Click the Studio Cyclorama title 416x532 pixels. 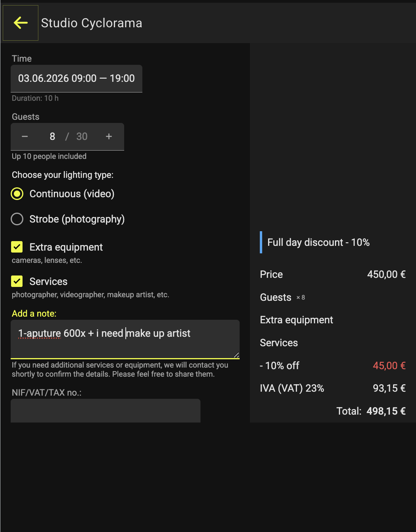pyautogui.click(x=92, y=23)
